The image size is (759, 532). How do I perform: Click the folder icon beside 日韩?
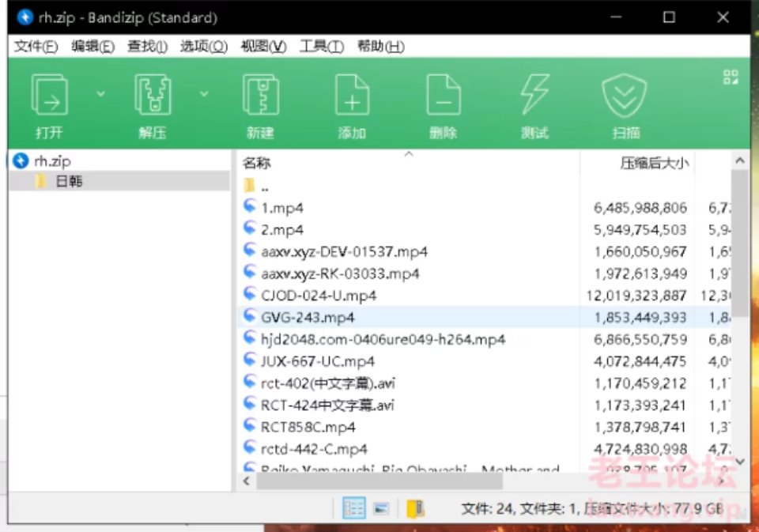(x=41, y=181)
